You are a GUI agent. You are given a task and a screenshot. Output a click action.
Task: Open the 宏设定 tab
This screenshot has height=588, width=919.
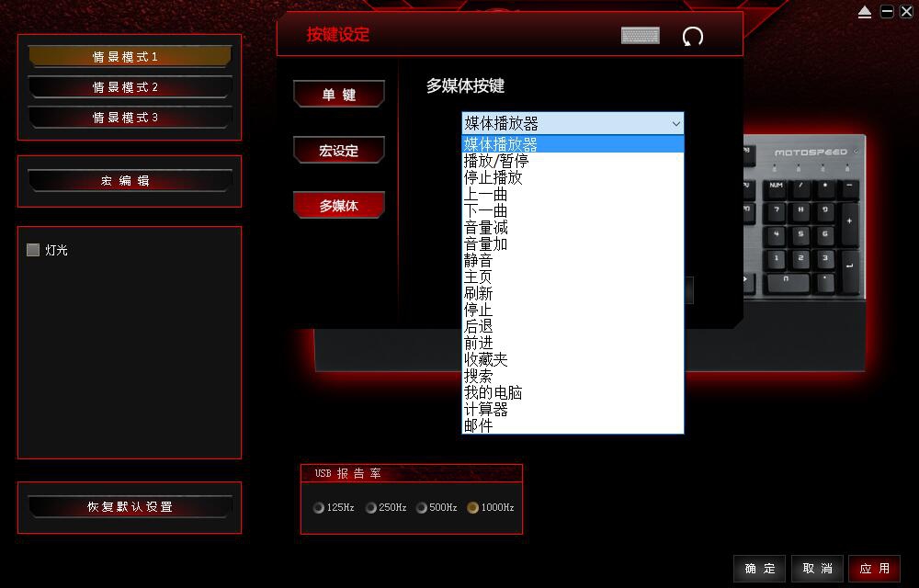click(x=338, y=151)
